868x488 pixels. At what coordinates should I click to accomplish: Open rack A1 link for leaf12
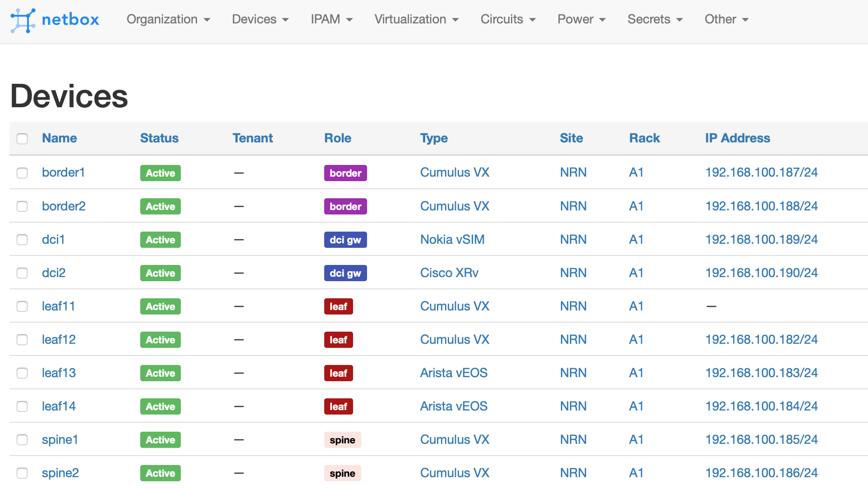click(636, 339)
